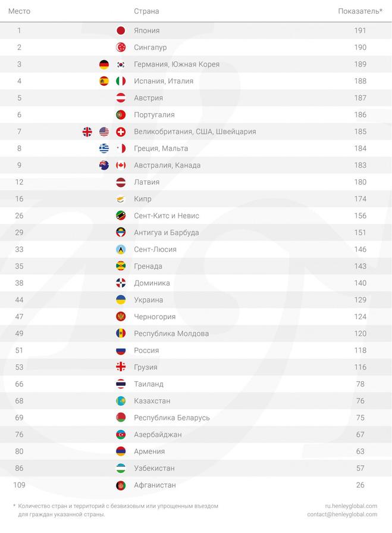Viewport: 392px width, 533px height.
Task: Click the Показатель column header
Action: pyautogui.click(x=360, y=11)
